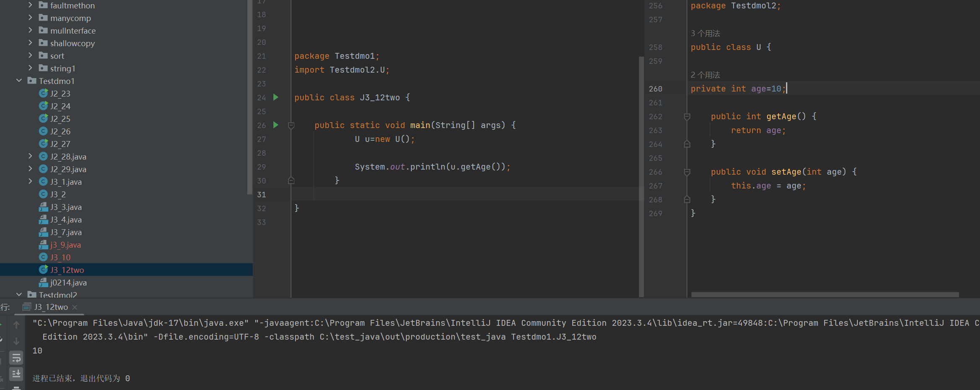Open the J3_3.java file

(x=66, y=207)
